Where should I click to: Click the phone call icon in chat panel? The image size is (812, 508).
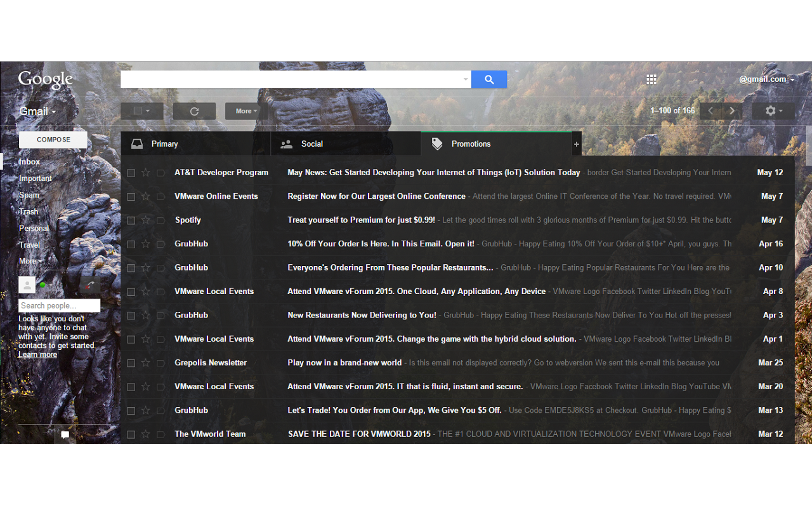tap(89, 285)
